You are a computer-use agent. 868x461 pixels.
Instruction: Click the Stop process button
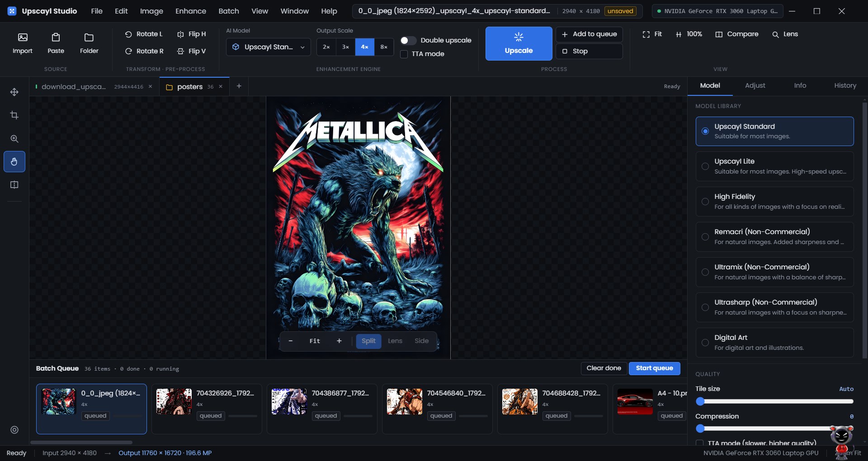pyautogui.click(x=589, y=52)
